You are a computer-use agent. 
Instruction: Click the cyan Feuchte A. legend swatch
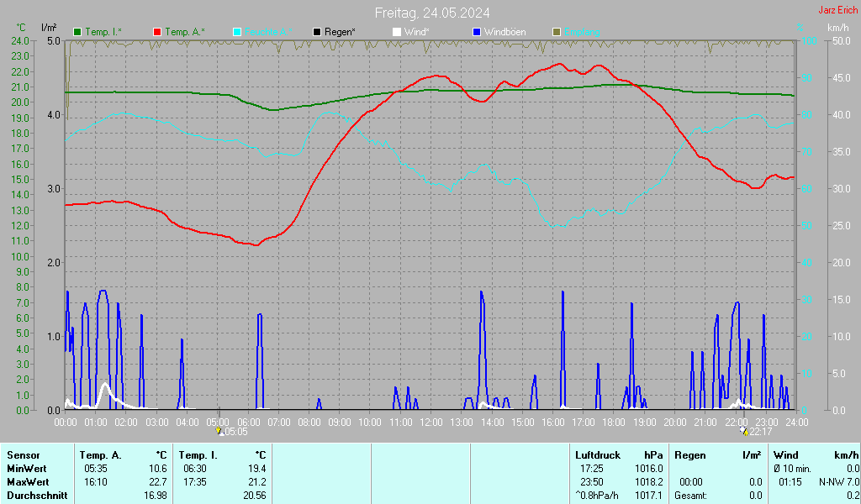pos(237,32)
